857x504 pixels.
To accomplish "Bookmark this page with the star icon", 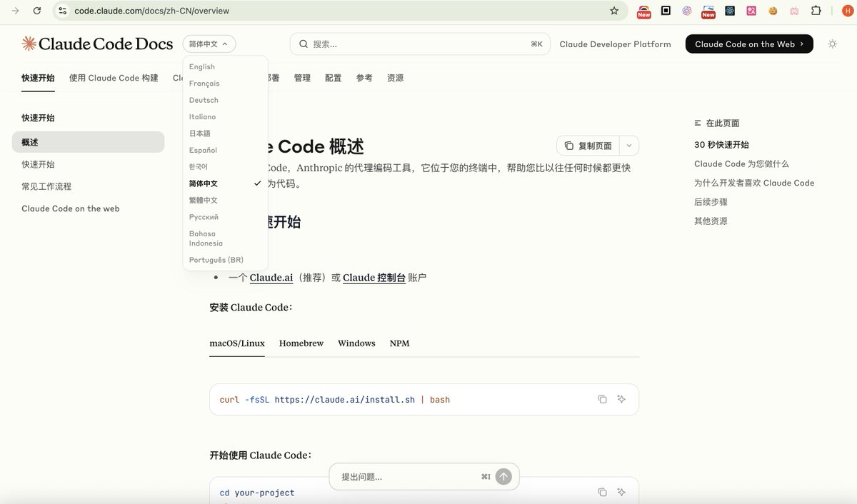I will tap(614, 11).
